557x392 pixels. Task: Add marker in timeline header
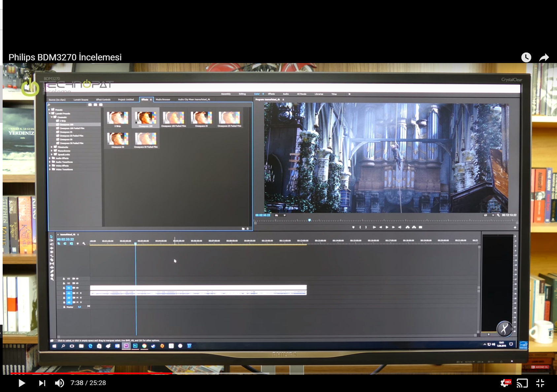78,244
